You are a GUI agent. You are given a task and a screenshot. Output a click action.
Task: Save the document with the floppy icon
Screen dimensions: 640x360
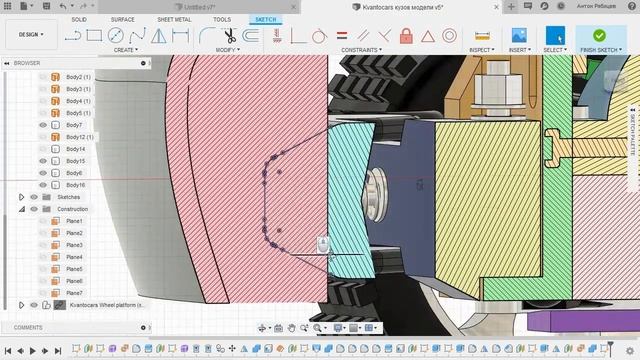pos(47,6)
